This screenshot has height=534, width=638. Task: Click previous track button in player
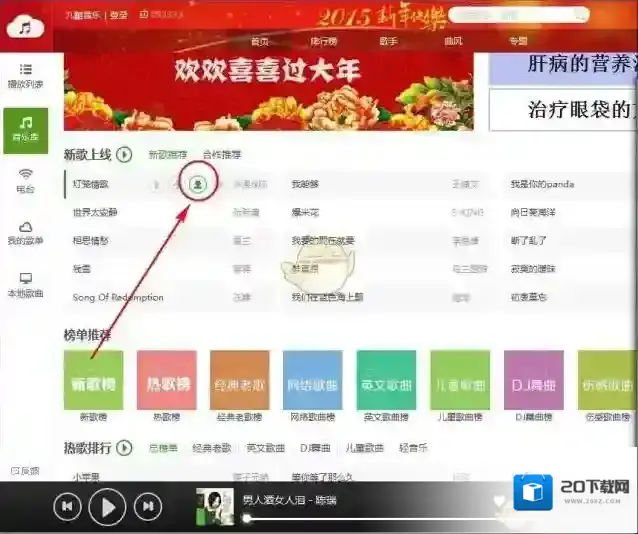67,507
